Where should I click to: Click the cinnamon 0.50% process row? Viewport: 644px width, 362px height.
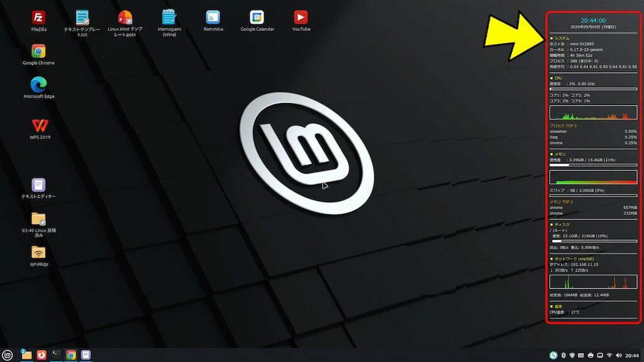(594, 132)
